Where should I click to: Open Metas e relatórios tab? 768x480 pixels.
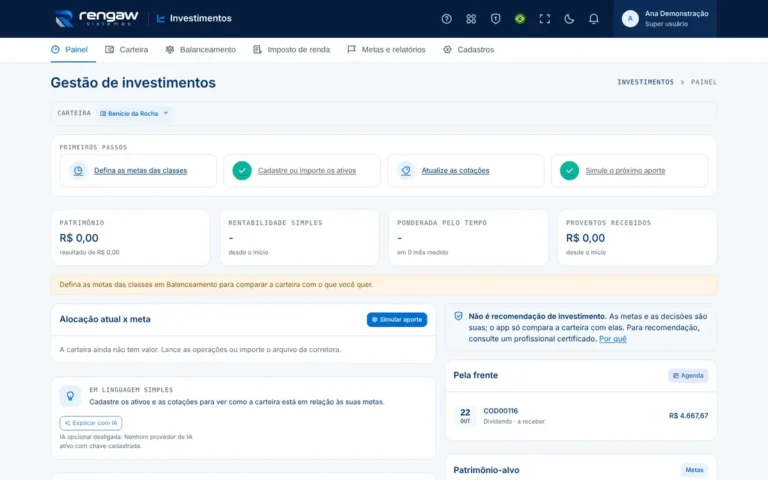(x=386, y=49)
